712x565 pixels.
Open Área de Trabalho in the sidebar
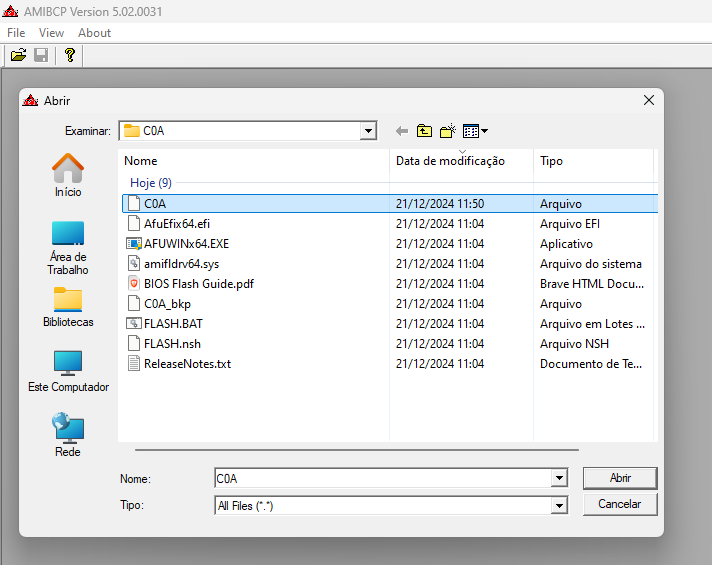68,248
